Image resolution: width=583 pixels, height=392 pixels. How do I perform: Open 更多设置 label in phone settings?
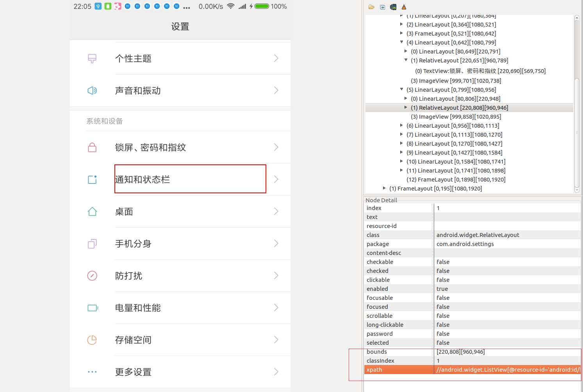133,372
